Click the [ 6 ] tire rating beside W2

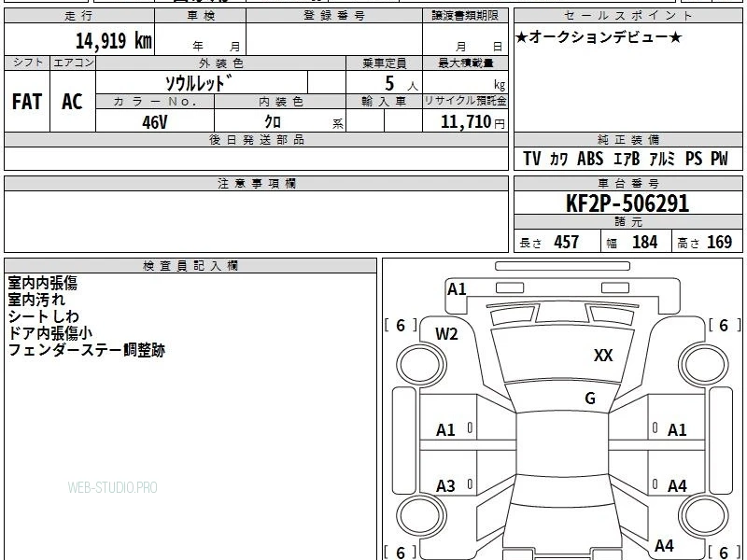pyautogui.click(x=401, y=326)
